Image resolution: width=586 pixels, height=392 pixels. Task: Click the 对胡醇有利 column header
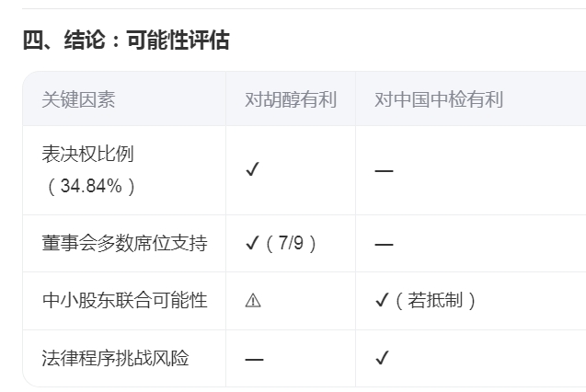291,99
